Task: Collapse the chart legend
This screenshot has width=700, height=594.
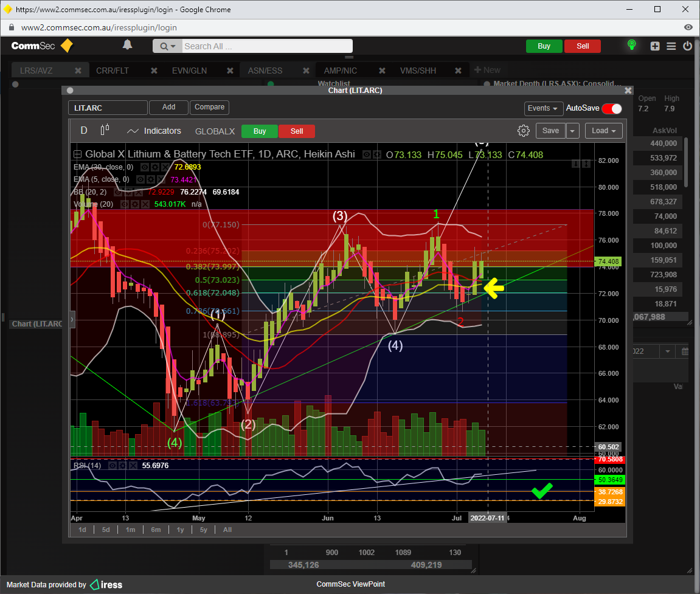Action: tap(77, 154)
